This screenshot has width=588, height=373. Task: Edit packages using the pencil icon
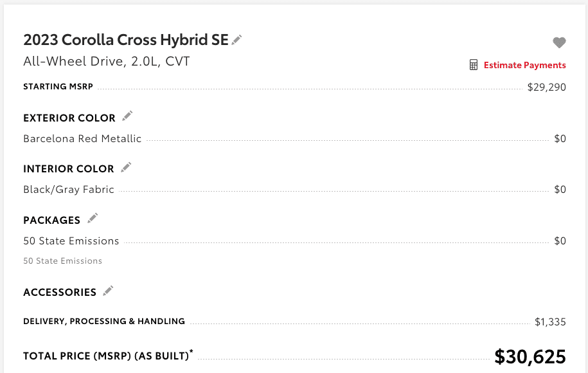tap(93, 219)
